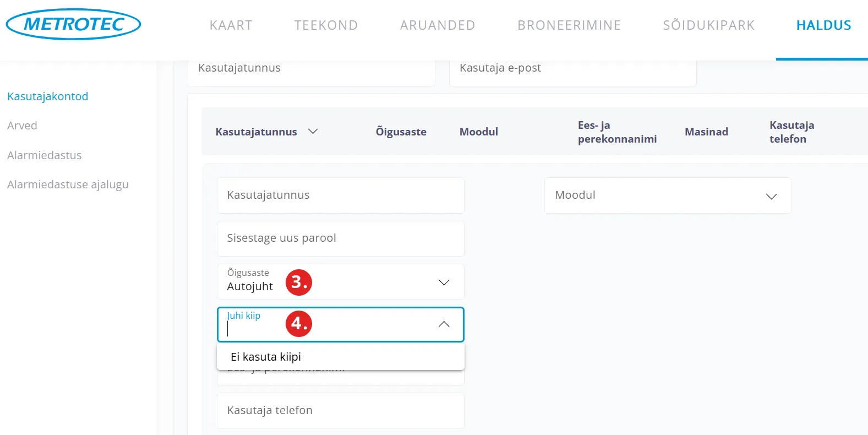This screenshot has width=868, height=435.
Task: Click Sisestage uus parool field
Action: point(340,238)
